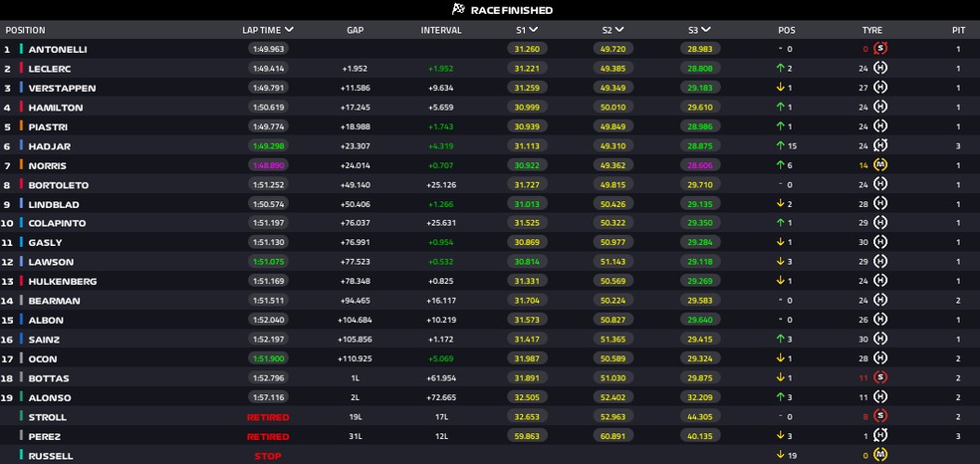Click the TYRE column header
980x464 pixels.
point(871,30)
